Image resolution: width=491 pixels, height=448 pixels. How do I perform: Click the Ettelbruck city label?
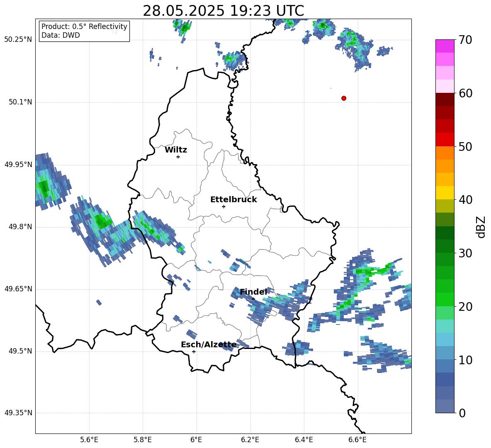tap(233, 200)
